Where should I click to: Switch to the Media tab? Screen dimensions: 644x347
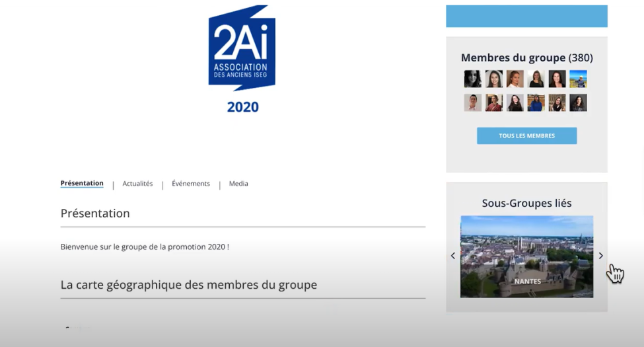coord(238,183)
